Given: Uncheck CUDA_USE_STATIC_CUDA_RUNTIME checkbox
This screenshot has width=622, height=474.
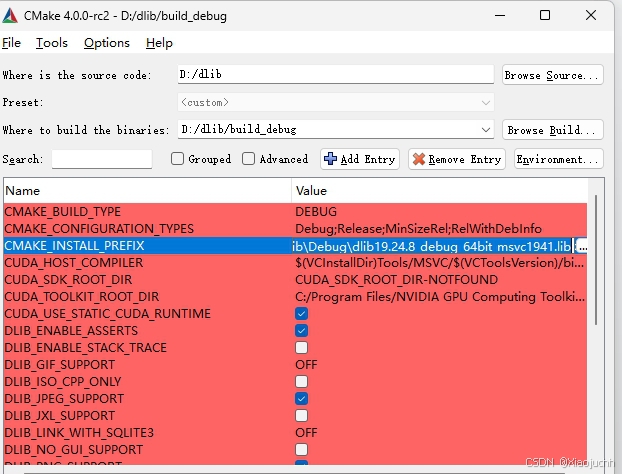Looking at the screenshot, I should click(x=301, y=314).
